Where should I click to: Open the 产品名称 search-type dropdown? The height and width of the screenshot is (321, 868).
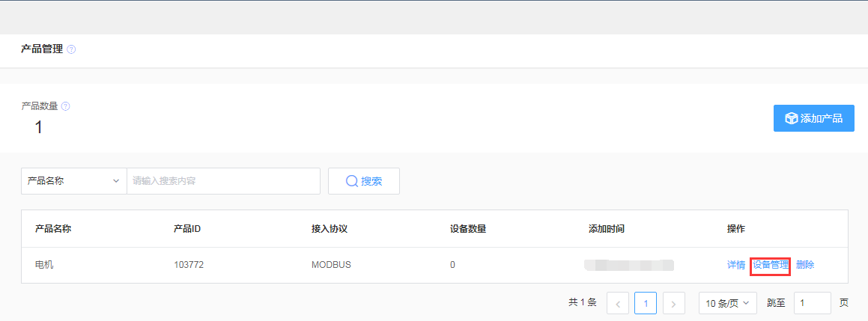click(x=74, y=181)
